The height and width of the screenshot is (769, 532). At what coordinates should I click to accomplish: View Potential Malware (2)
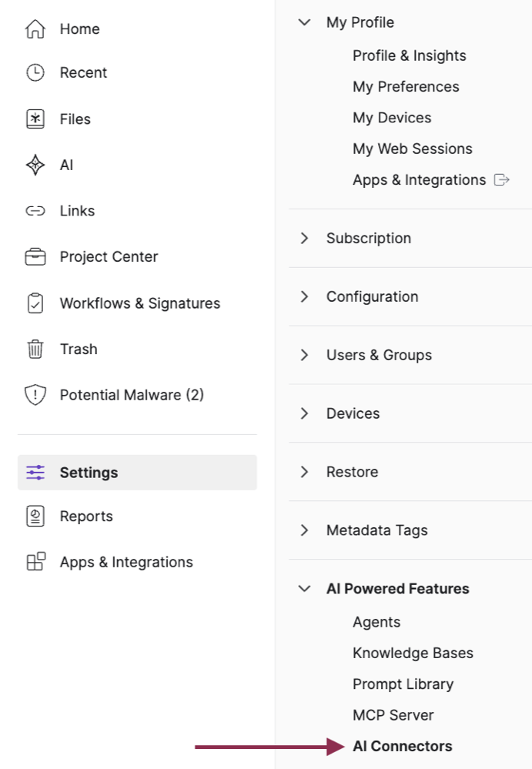132,396
